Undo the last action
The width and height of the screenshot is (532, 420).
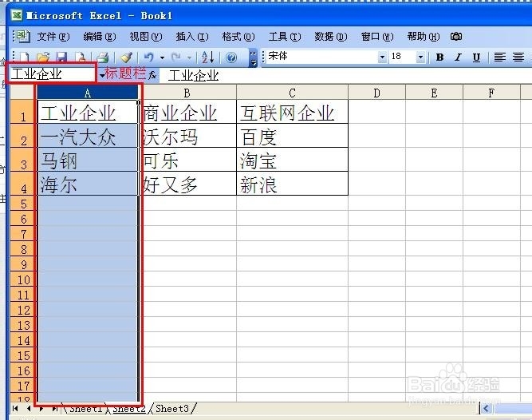click(148, 57)
